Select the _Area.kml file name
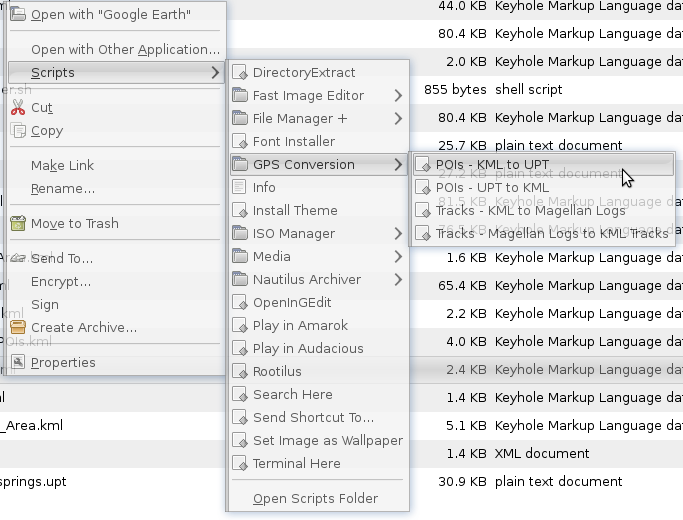 point(32,425)
